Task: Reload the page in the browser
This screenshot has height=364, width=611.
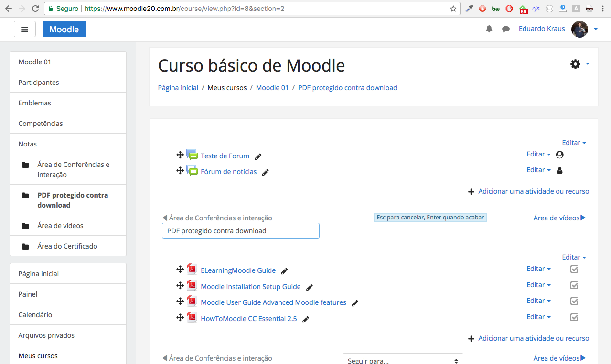Action: [35, 9]
